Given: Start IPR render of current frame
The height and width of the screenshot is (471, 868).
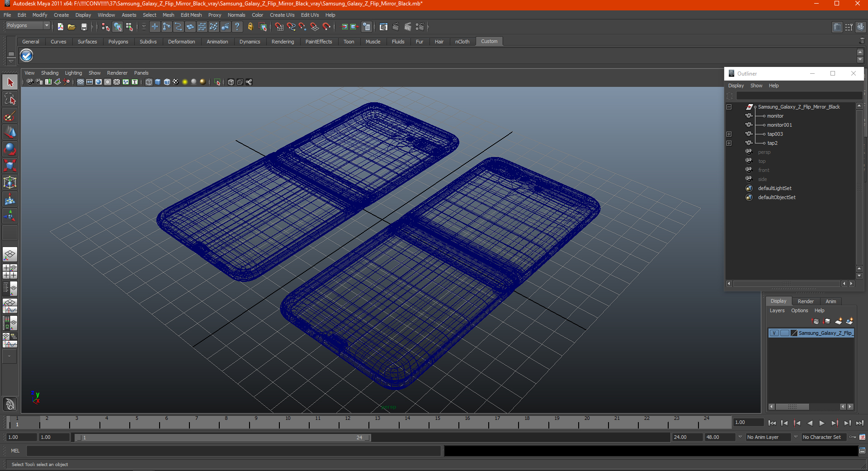Looking at the screenshot, I should (x=408, y=27).
